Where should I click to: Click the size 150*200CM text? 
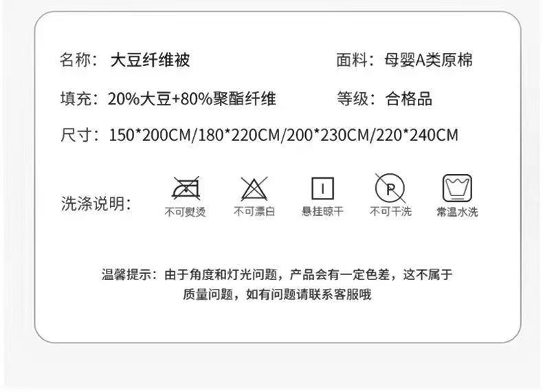click(150, 135)
